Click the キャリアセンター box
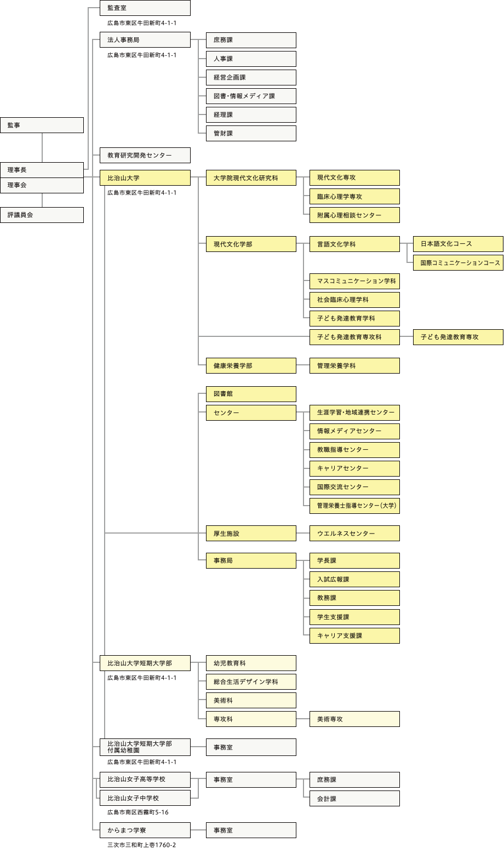Image resolution: width=504 pixels, height=848 pixels. (354, 468)
